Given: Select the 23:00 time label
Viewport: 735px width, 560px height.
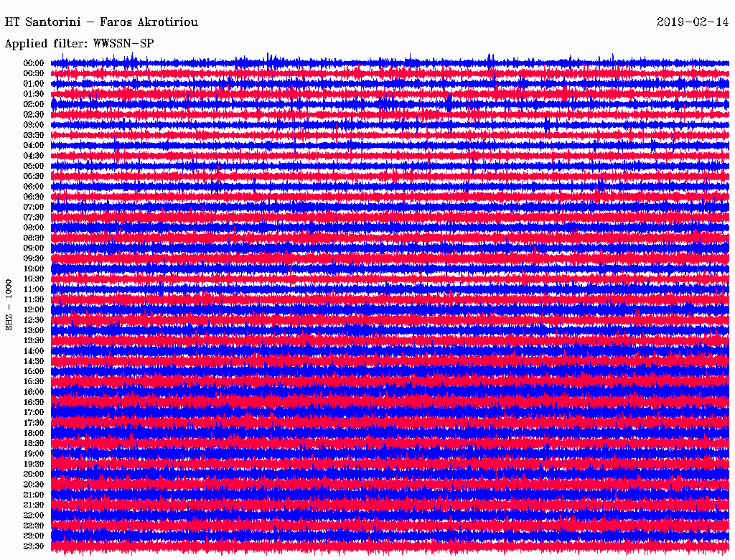Looking at the screenshot, I should pos(34,536).
